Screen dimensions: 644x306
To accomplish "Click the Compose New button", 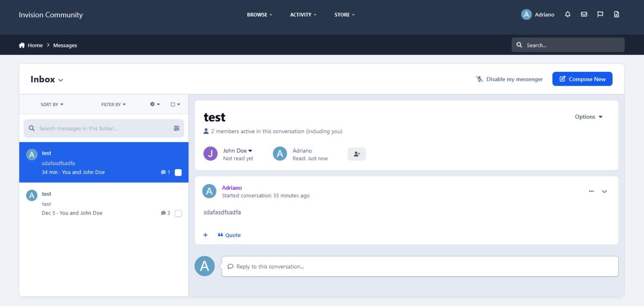I will [x=582, y=79].
